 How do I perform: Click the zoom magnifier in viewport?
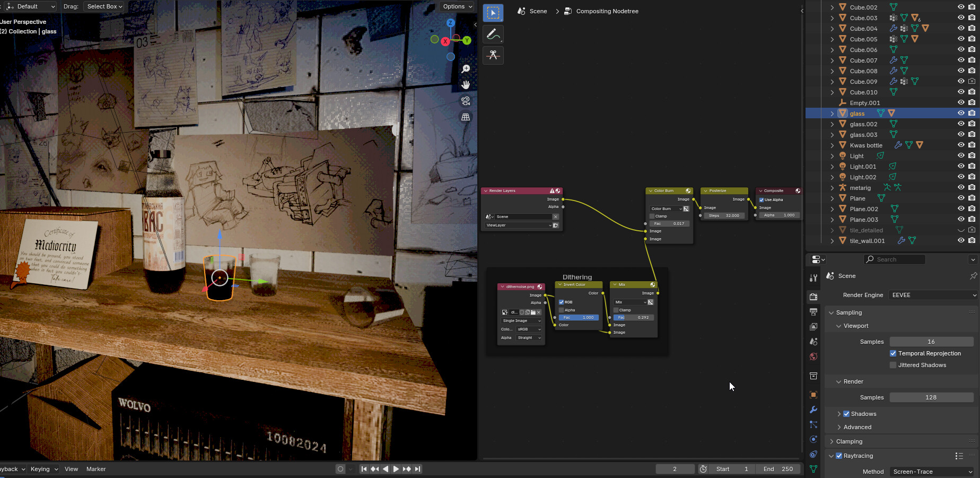[466, 69]
